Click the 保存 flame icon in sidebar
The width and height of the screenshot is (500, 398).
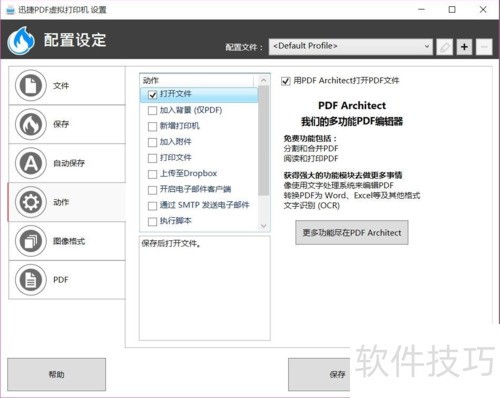30,124
